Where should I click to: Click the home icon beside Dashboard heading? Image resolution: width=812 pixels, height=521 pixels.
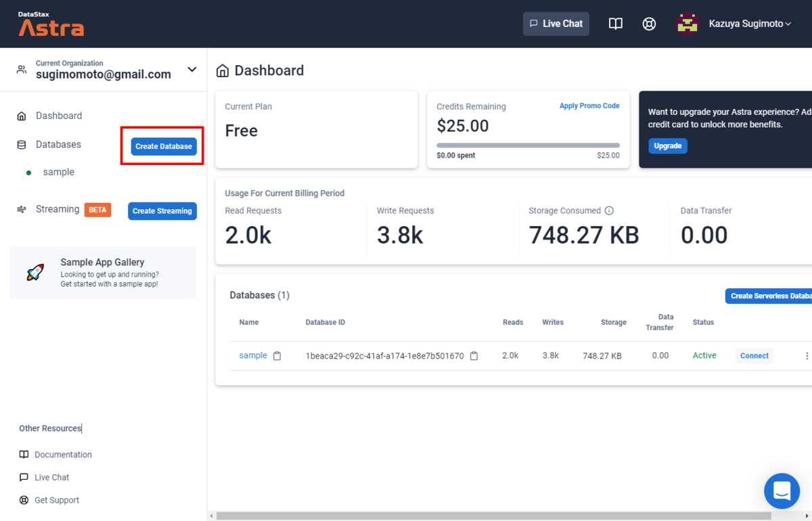[x=222, y=70]
